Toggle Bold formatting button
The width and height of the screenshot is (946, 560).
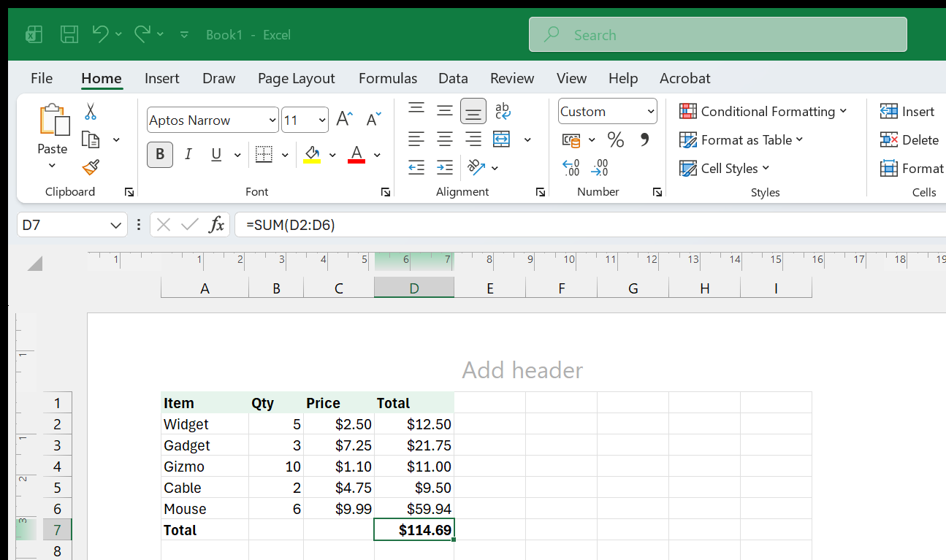(x=160, y=154)
